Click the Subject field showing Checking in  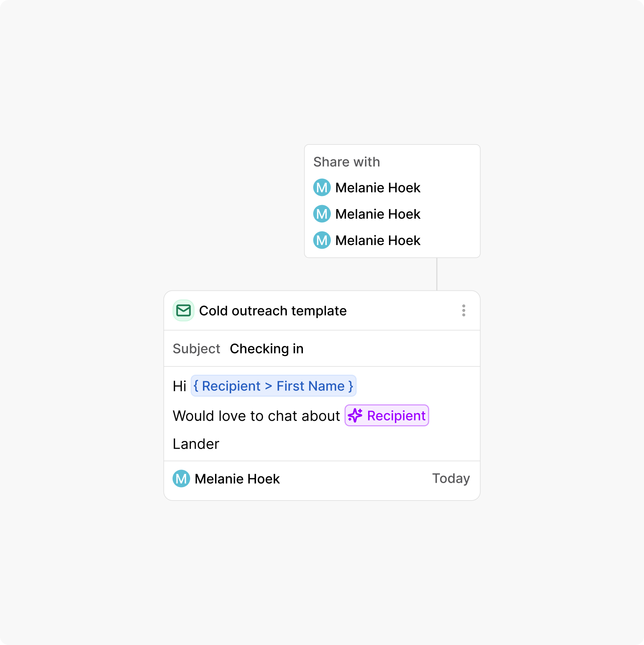tap(267, 348)
